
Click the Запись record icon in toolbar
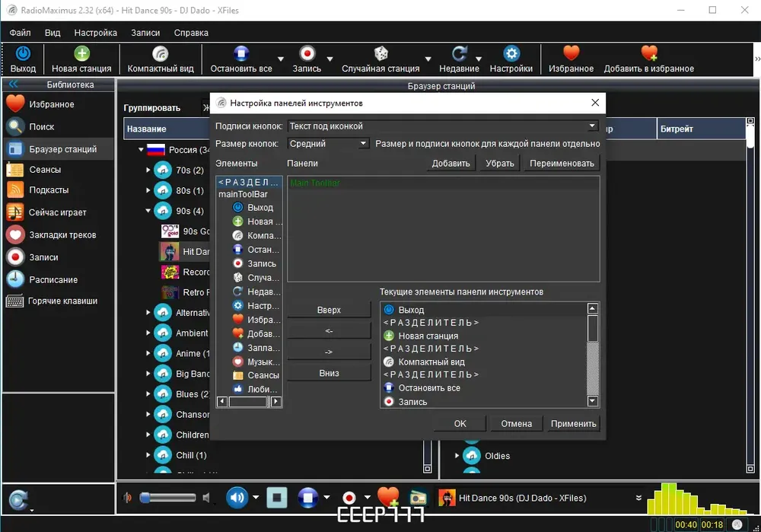[x=307, y=53]
